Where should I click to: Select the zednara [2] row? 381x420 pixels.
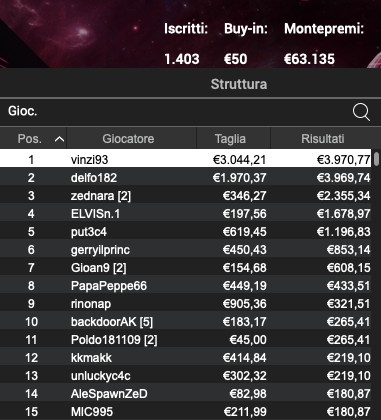186,195
